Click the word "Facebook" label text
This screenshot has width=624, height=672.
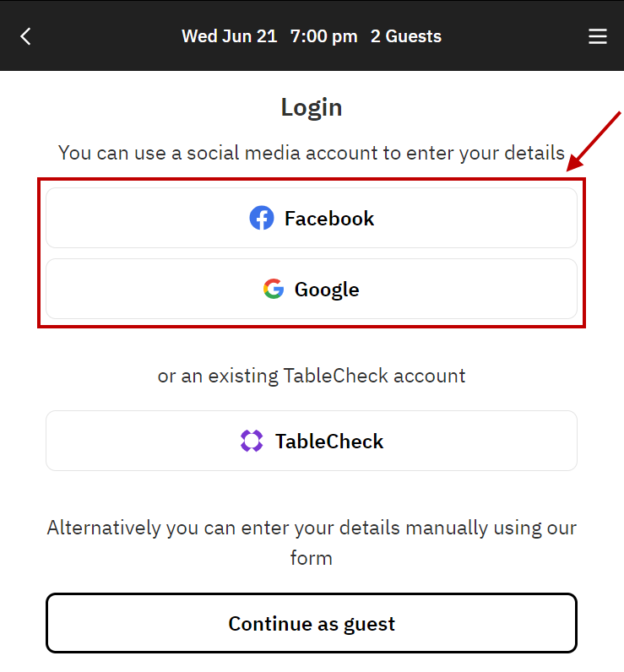click(329, 219)
